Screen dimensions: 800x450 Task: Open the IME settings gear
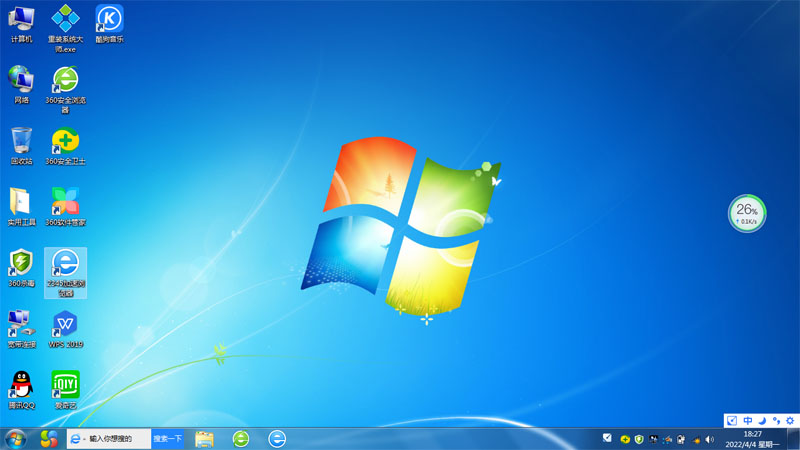click(x=790, y=420)
